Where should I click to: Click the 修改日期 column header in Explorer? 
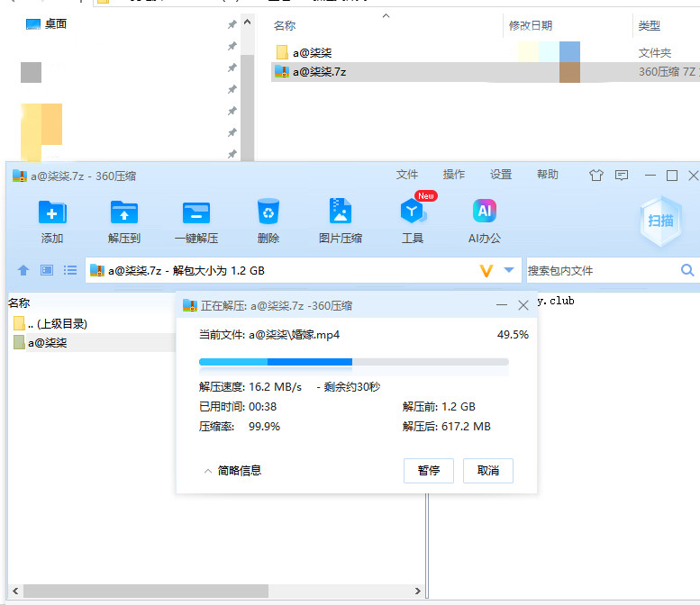531,25
